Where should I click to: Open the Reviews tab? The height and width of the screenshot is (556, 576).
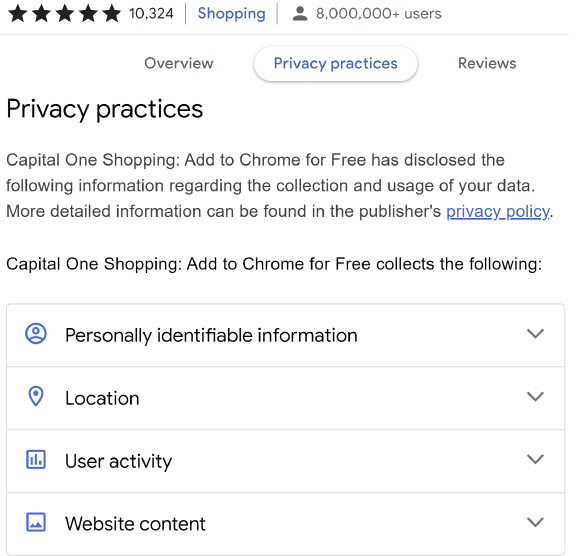coord(487,63)
